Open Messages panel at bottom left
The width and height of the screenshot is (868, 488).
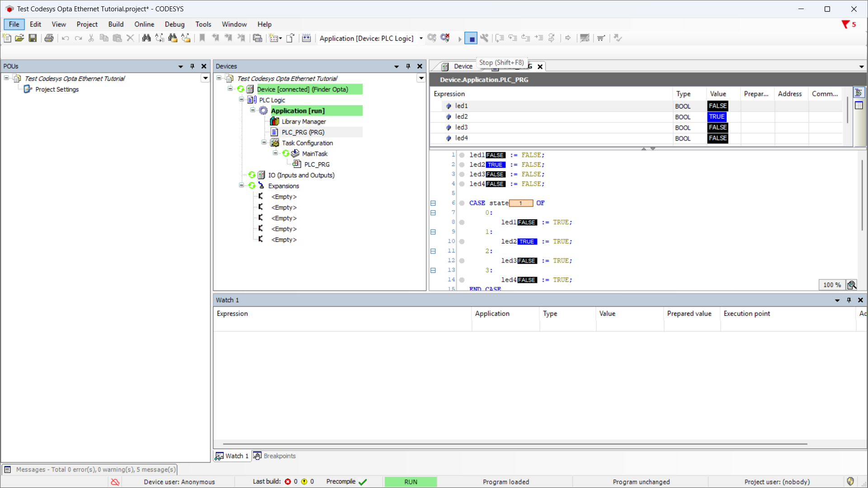[90, 469]
